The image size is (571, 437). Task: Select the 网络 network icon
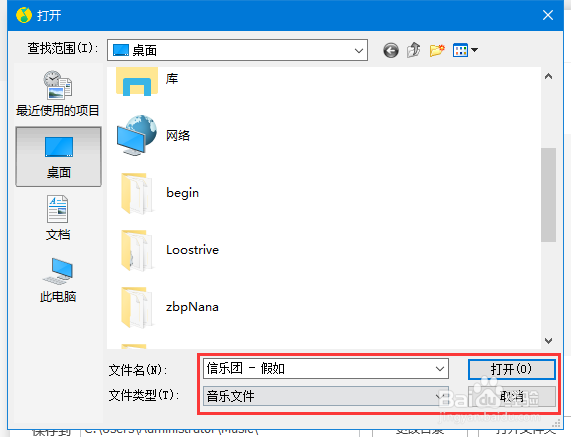(x=137, y=135)
